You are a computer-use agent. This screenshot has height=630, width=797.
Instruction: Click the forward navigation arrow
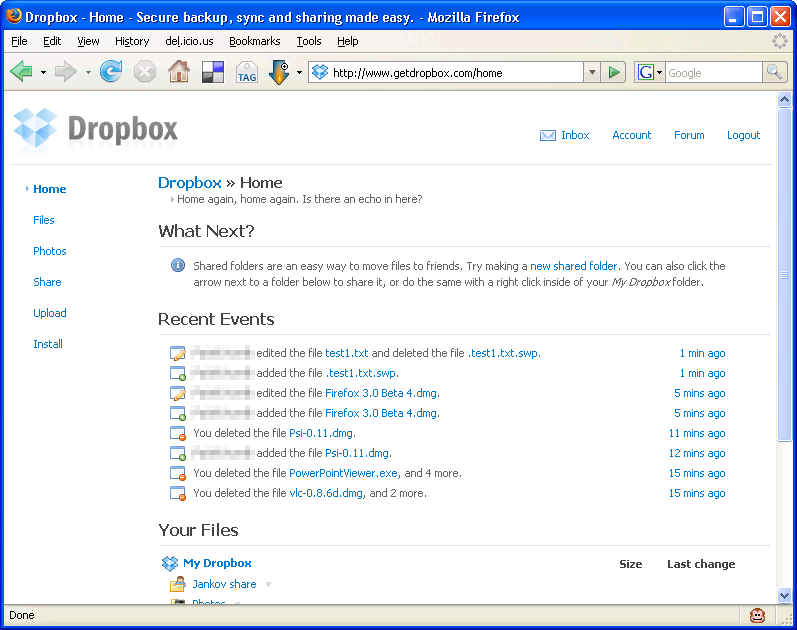66,72
